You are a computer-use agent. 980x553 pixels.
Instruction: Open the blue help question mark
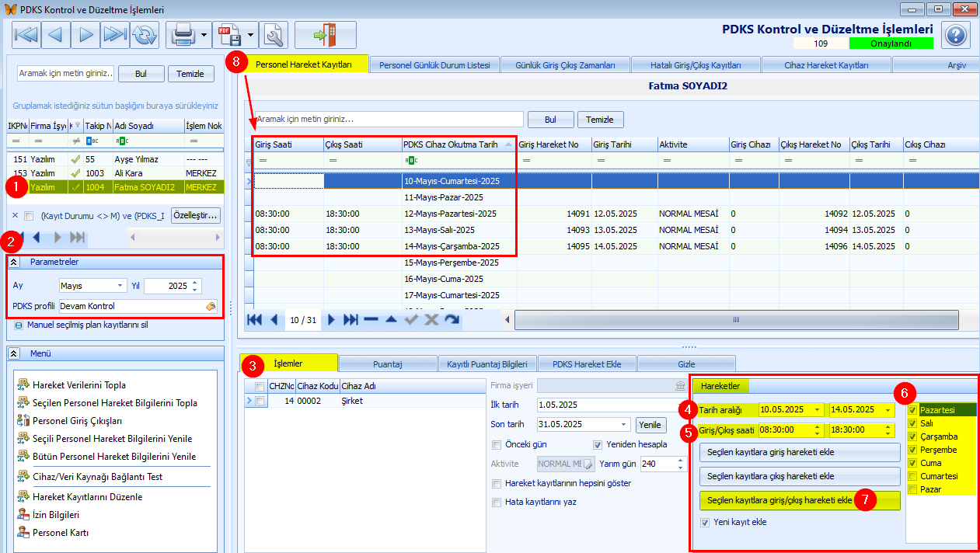coord(955,35)
